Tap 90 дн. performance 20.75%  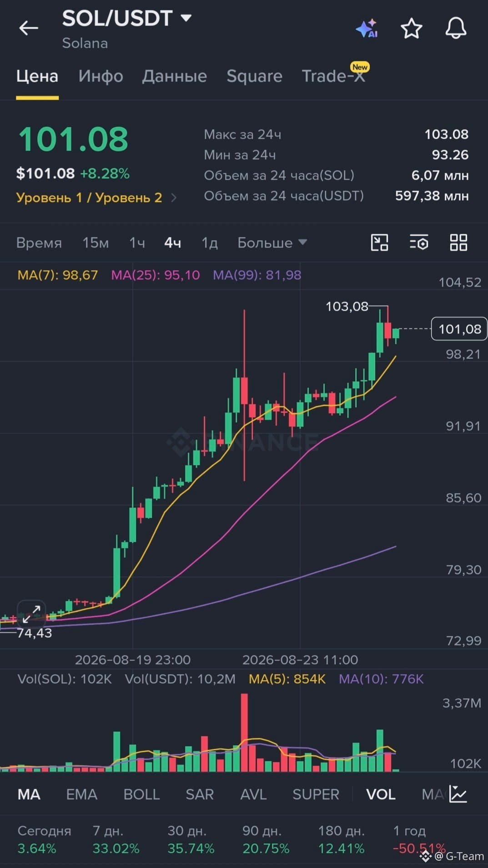[x=266, y=848]
